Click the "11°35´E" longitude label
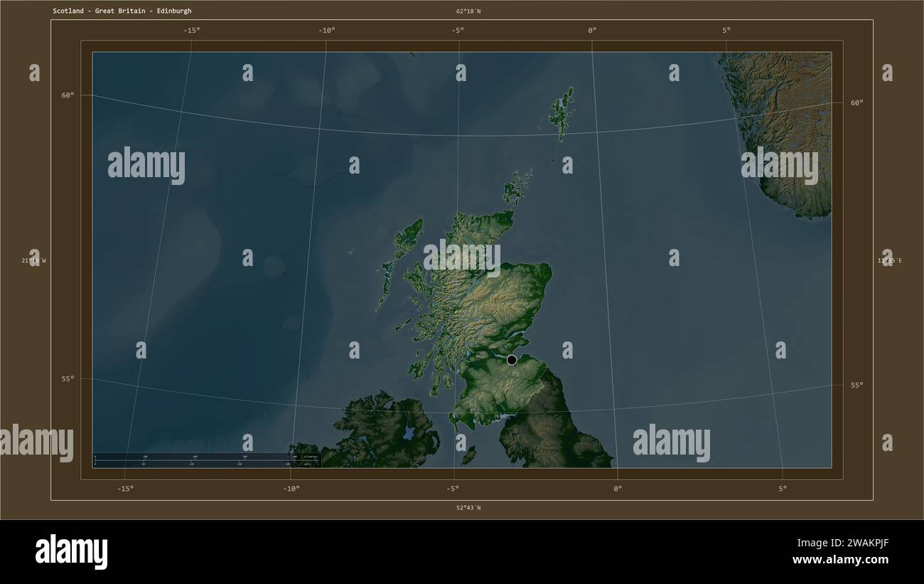This screenshot has width=924, height=584. (889, 261)
